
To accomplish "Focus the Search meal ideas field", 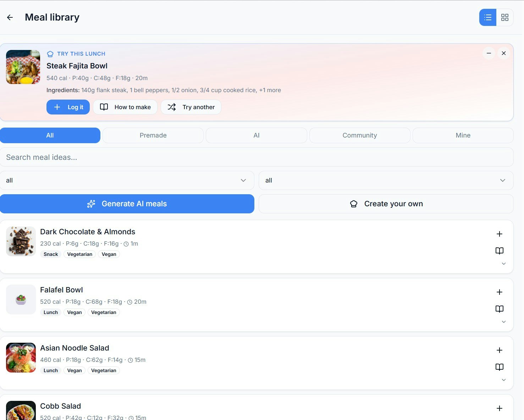I will [257, 157].
